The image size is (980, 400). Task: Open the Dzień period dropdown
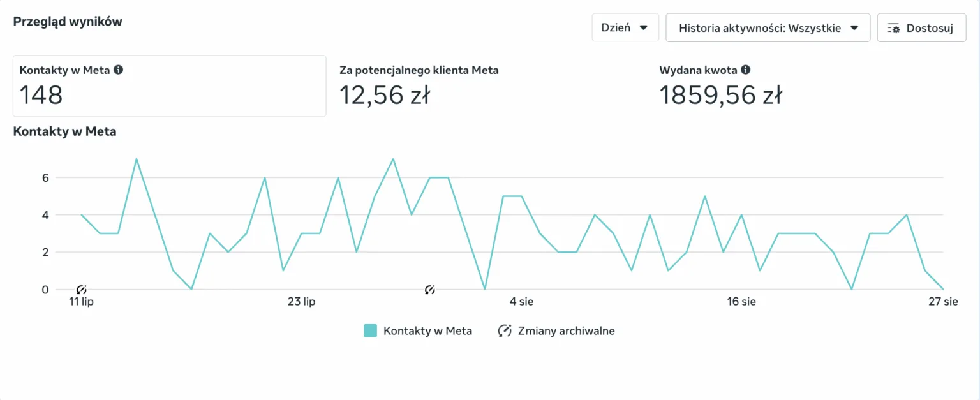(x=625, y=27)
